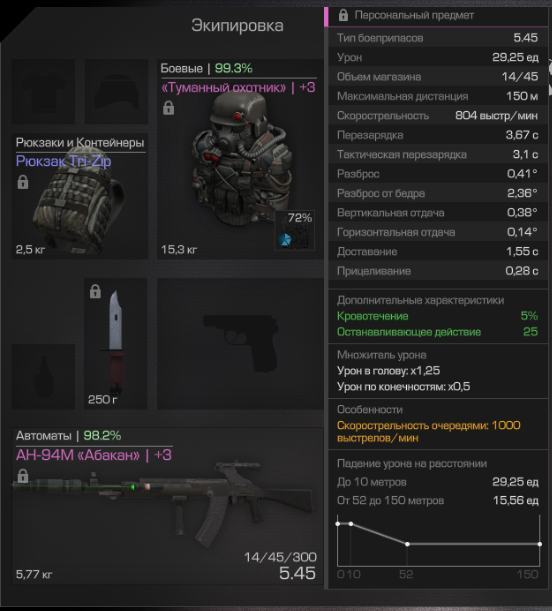Click the 52 meter point on damage graph
The width and height of the screenshot is (552, 611).
point(407,544)
